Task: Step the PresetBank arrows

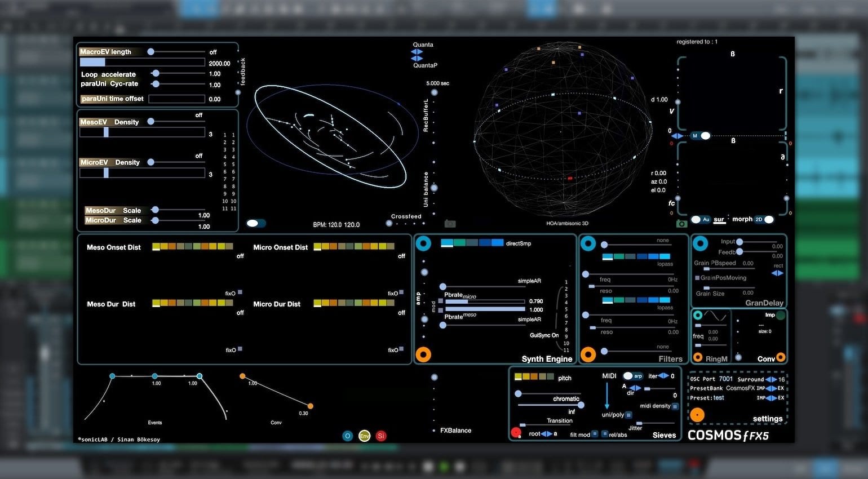Action: (771, 388)
